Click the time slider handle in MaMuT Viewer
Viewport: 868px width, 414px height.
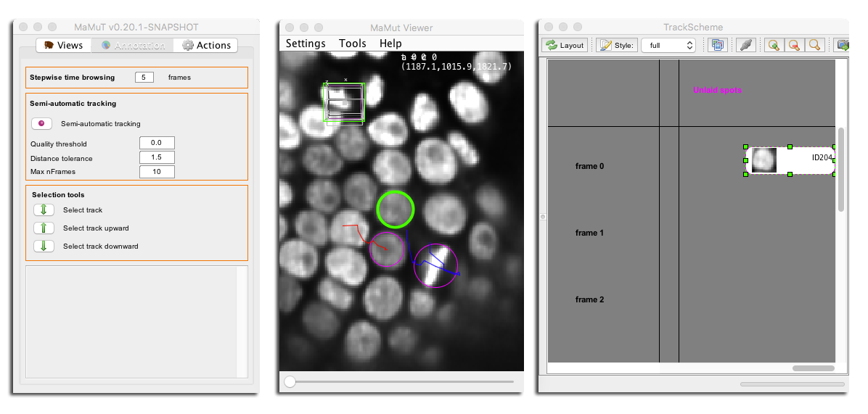[x=290, y=382]
